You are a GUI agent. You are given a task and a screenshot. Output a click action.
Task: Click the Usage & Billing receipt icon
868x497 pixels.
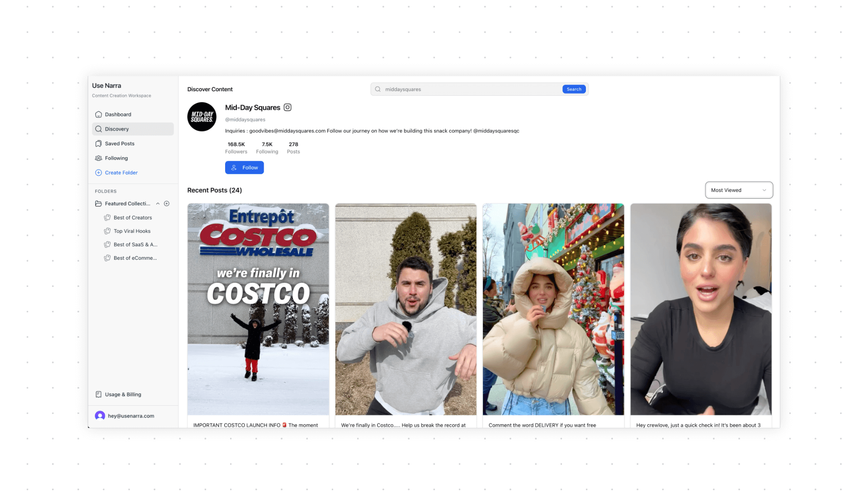(99, 394)
